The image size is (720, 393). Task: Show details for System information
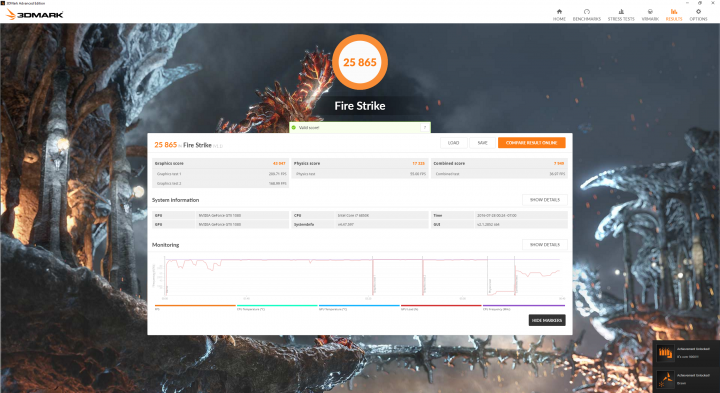pyautogui.click(x=545, y=200)
